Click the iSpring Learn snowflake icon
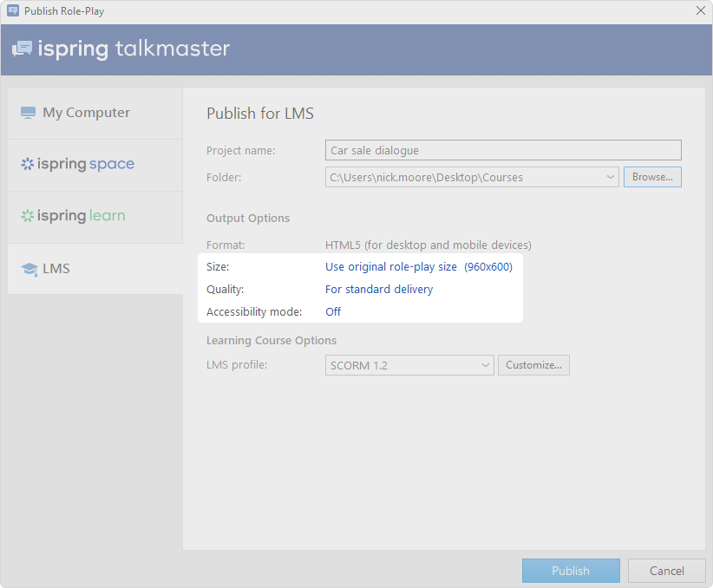This screenshot has height=588, width=713. (x=28, y=216)
